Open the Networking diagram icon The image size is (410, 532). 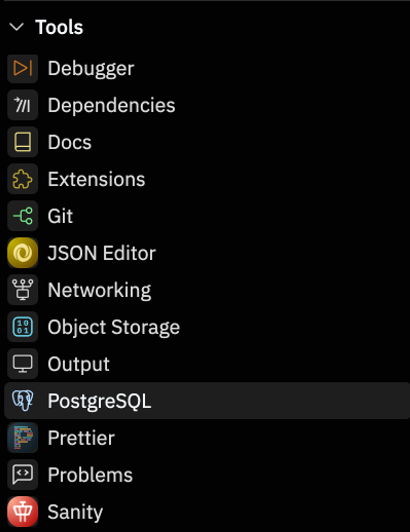pos(23,290)
